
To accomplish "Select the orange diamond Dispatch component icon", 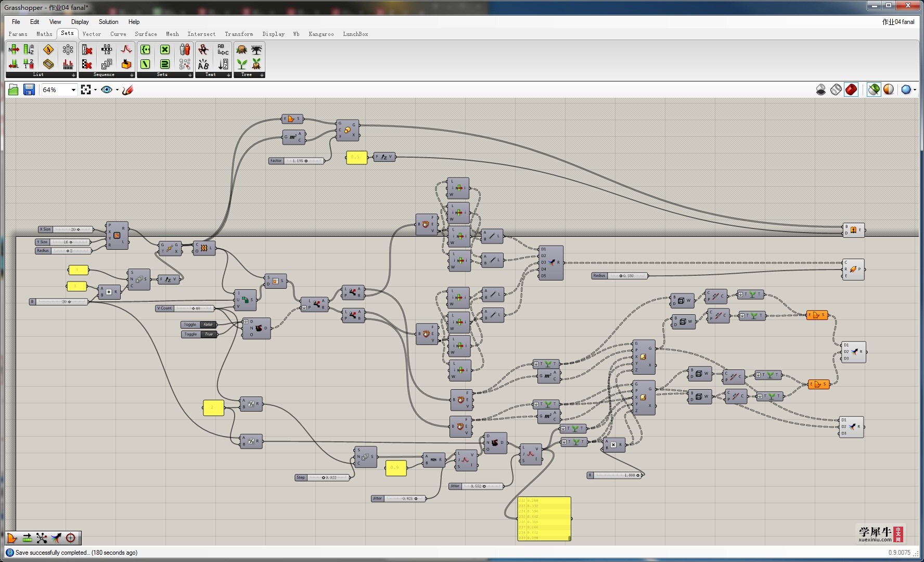I will point(48,49).
